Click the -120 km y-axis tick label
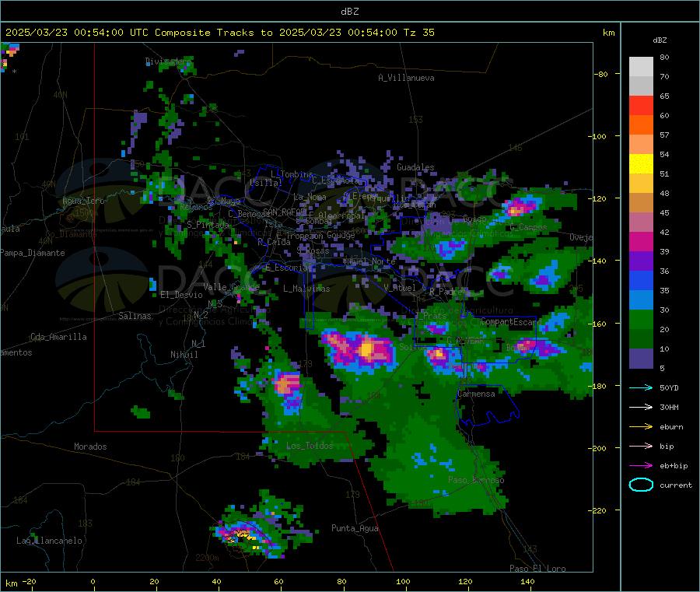The height and width of the screenshot is (592, 700). pos(597,198)
